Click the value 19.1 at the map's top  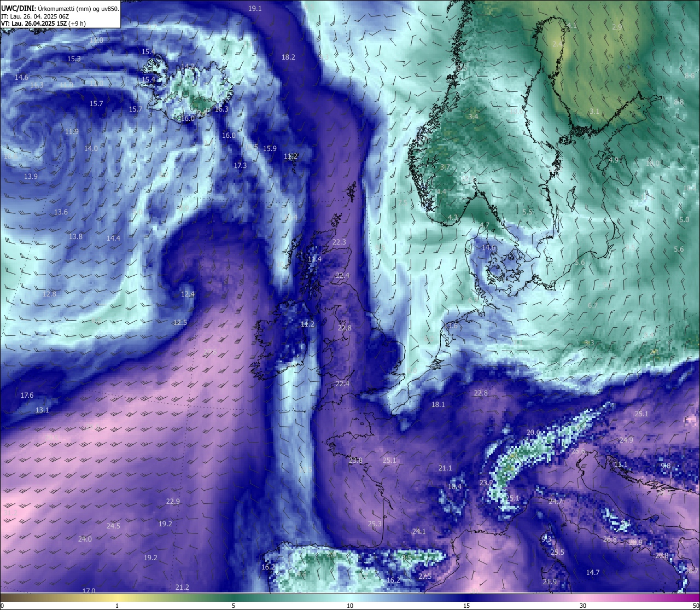pos(255,9)
